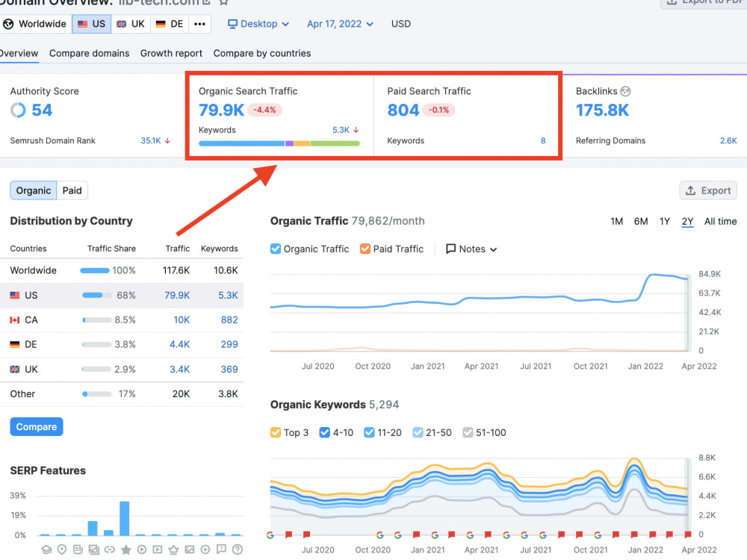747x560 pixels.
Task: Click the circle play icon right of the star
Action: click(x=141, y=550)
